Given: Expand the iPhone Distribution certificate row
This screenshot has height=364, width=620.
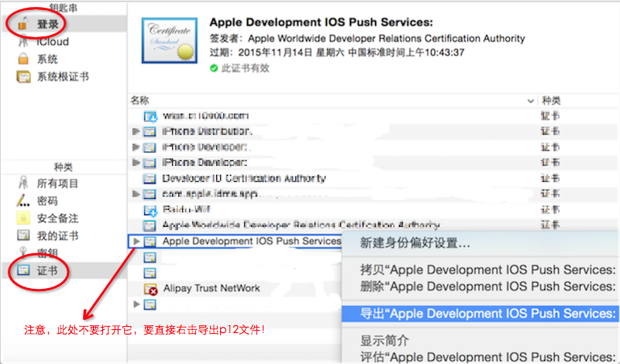Looking at the screenshot, I should pyautogui.click(x=136, y=131).
